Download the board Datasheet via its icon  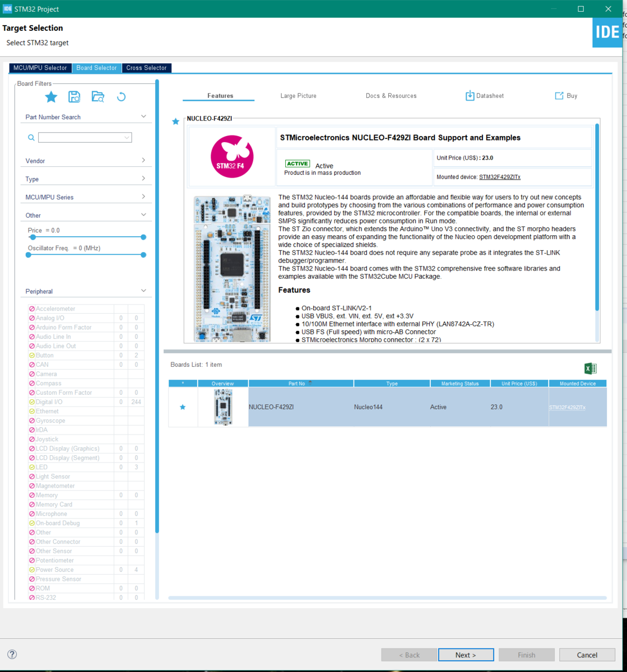[470, 96]
